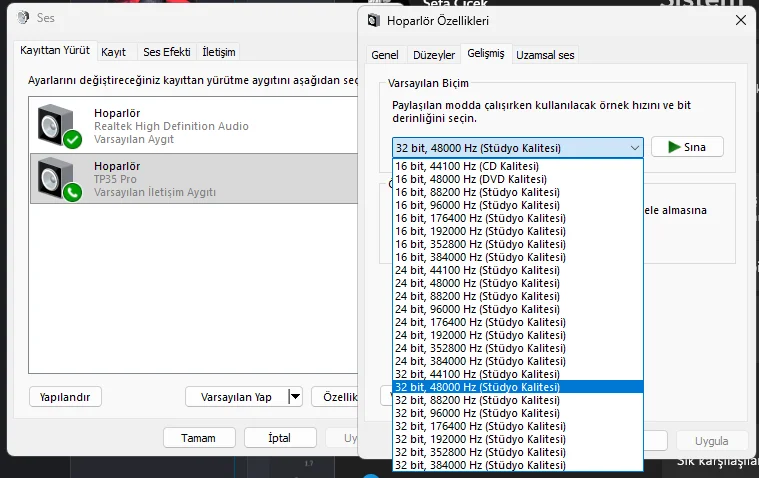Confirm with Tamam in the Ses window
The image size is (759, 478).
199,438
